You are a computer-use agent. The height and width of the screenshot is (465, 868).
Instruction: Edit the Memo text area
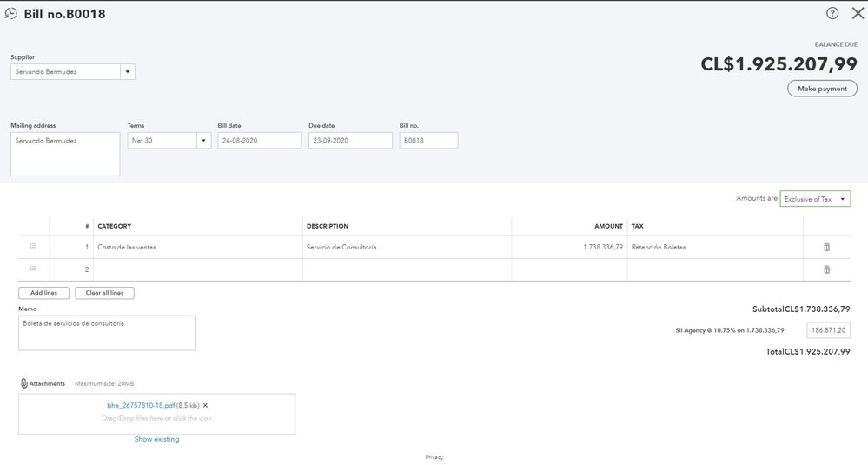(x=108, y=333)
